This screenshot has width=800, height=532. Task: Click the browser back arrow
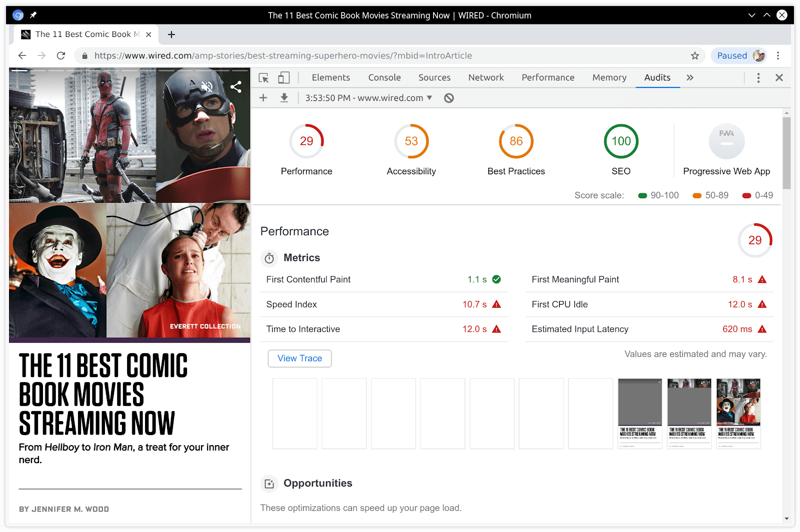pyautogui.click(x=22, y=55)
